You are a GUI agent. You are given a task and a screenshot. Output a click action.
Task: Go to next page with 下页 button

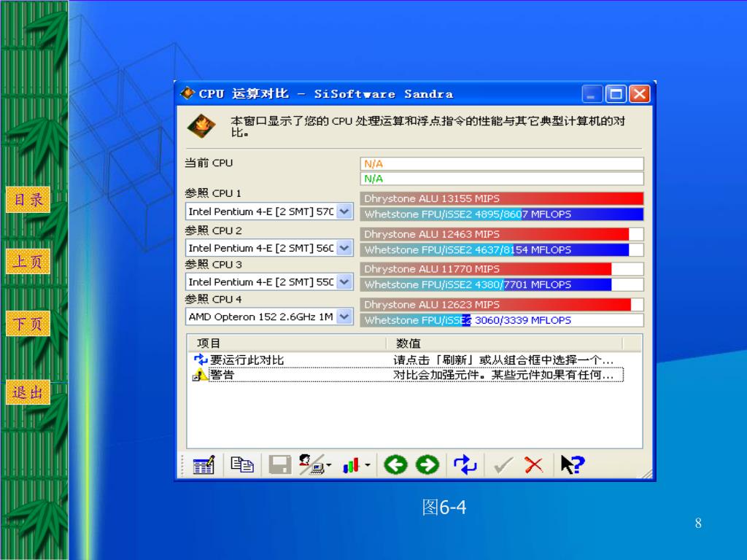[x=28, y=323]
